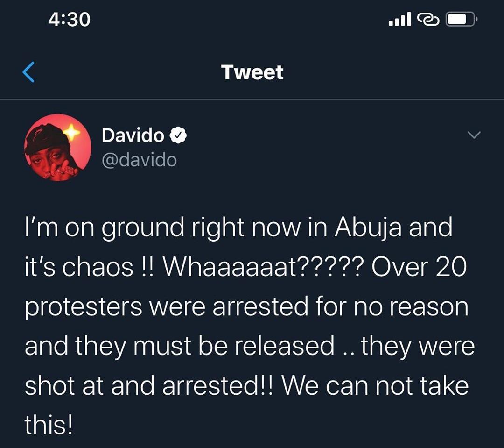504x448 pixels.
Task: Click the verified badge next to Davido
Action: [178, 135]
